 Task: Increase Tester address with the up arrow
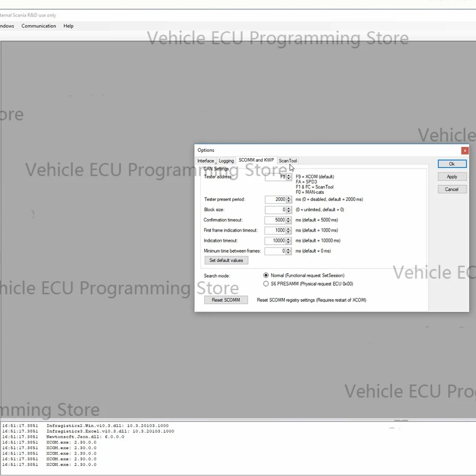click(x=289, y=175)
